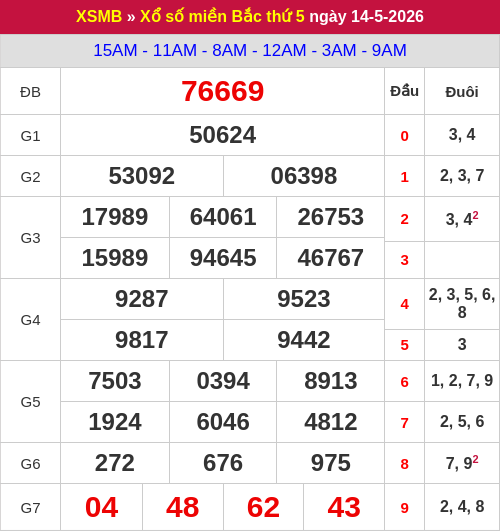Click Đuôi values 2, 5, 6
500x531 pixels.
click(462, 422)
